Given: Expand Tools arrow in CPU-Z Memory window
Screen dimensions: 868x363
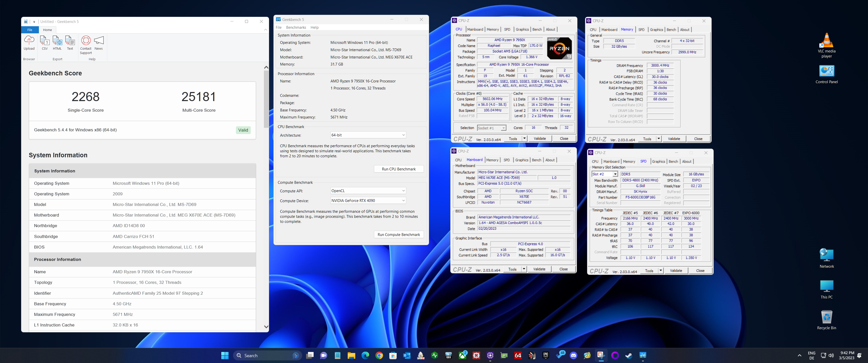Looking at the screenshot, I should [x=658, y=139].
